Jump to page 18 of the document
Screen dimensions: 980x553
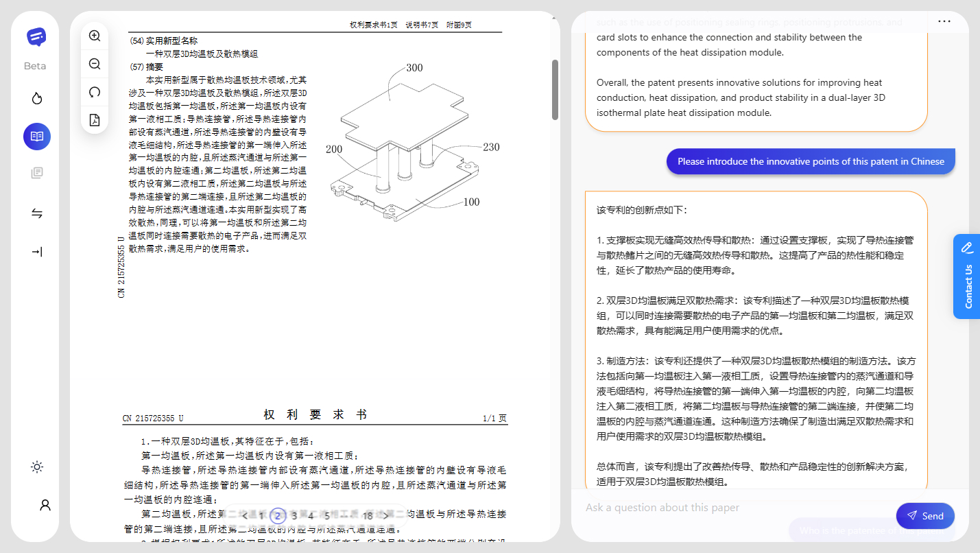[368, 515]
